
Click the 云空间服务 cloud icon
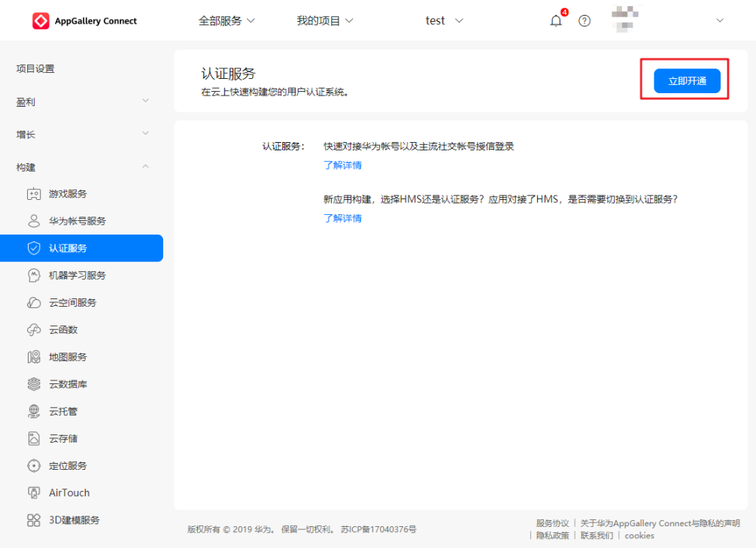coord(34,303)
